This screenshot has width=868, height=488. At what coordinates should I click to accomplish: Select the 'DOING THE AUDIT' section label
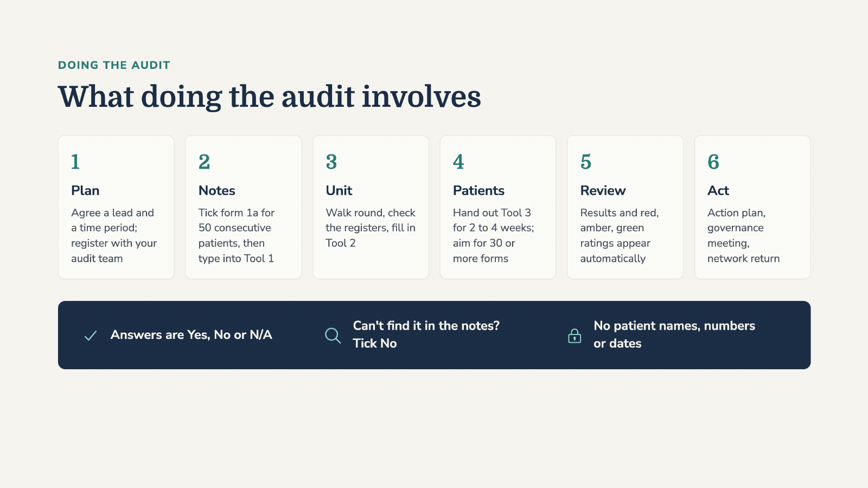coord(114,65)
